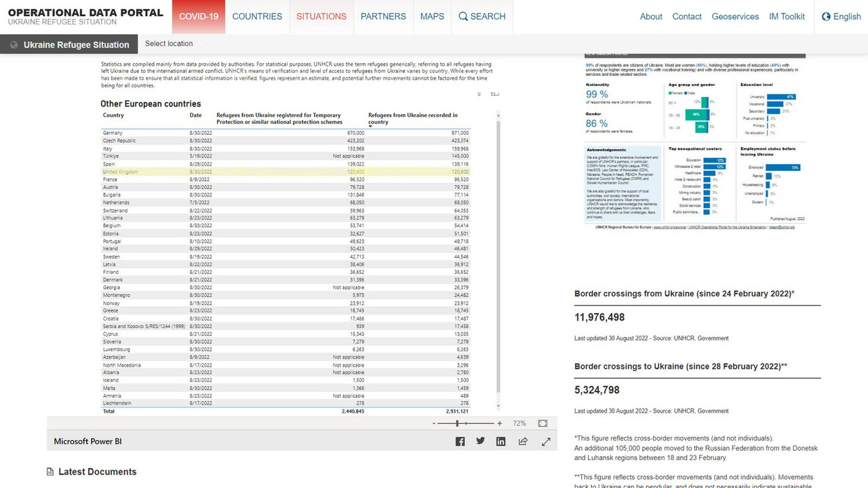868x488 pixels.
Task: Click Temporary Protection column header
Action: tap(279, 119)
